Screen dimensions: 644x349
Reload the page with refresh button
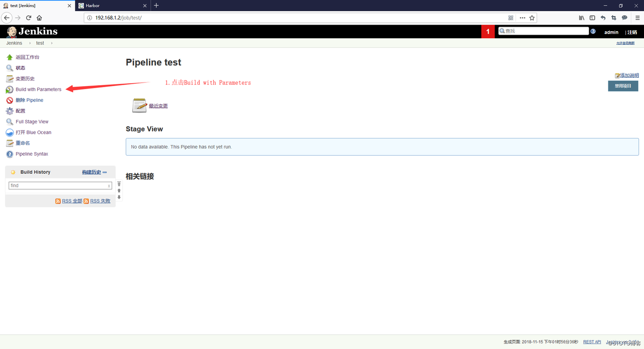point(29,18)
